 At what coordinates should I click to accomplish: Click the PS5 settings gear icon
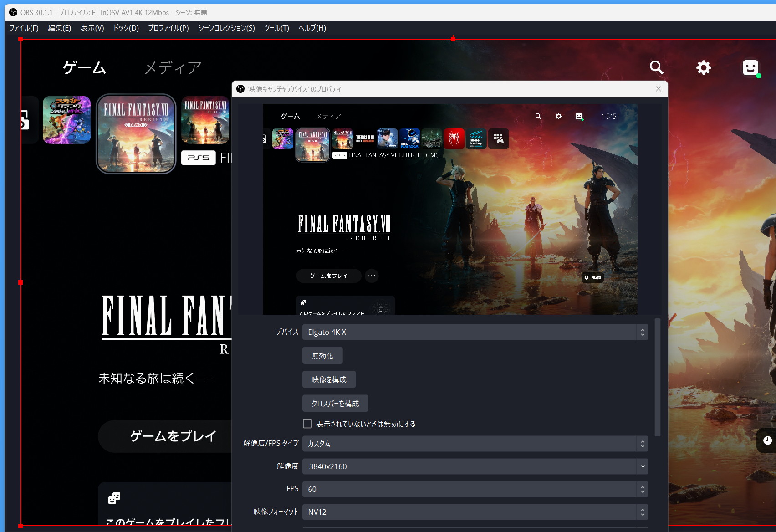point(704,67)
